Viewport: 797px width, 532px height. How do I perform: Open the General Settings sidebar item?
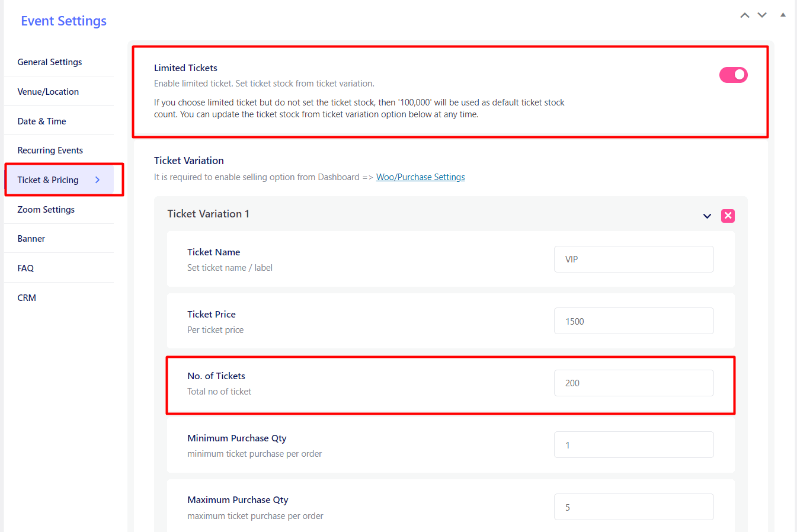(x=49, y=62)
